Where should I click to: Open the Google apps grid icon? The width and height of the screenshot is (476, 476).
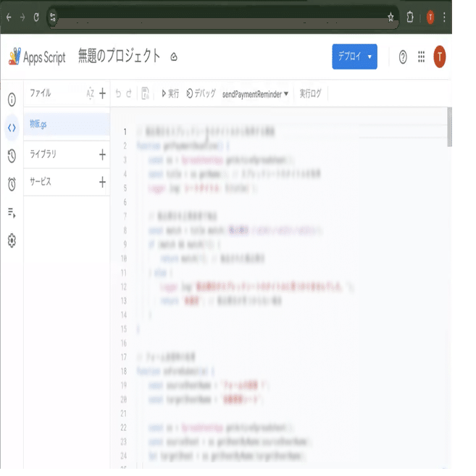coord(421,57)
